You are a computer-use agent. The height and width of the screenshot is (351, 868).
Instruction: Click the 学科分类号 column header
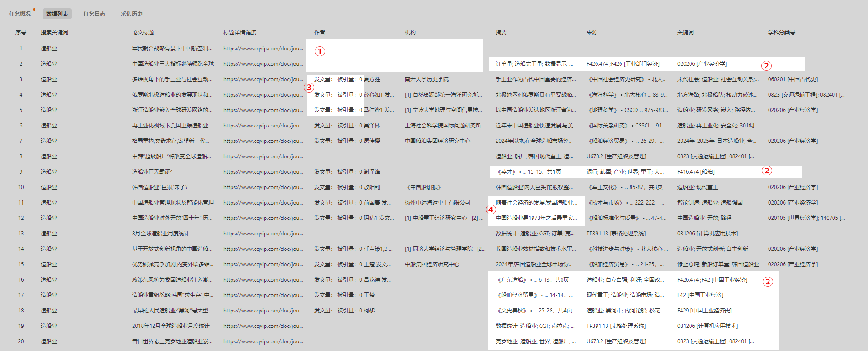pos(782,33)
